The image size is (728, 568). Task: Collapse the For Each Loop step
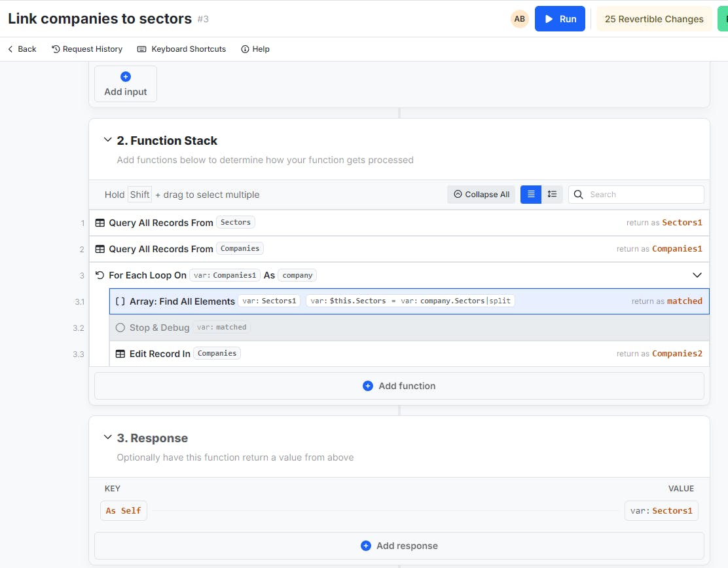click(x=697, y=275)
